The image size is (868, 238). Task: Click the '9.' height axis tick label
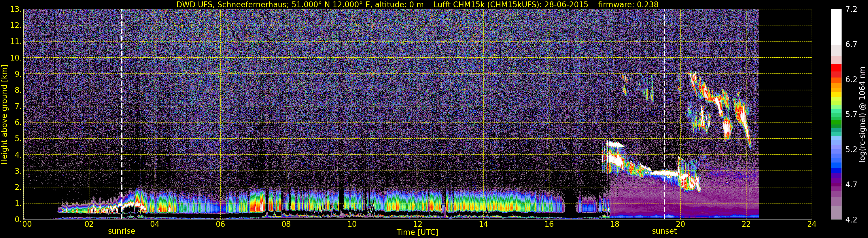click(18, 74)
